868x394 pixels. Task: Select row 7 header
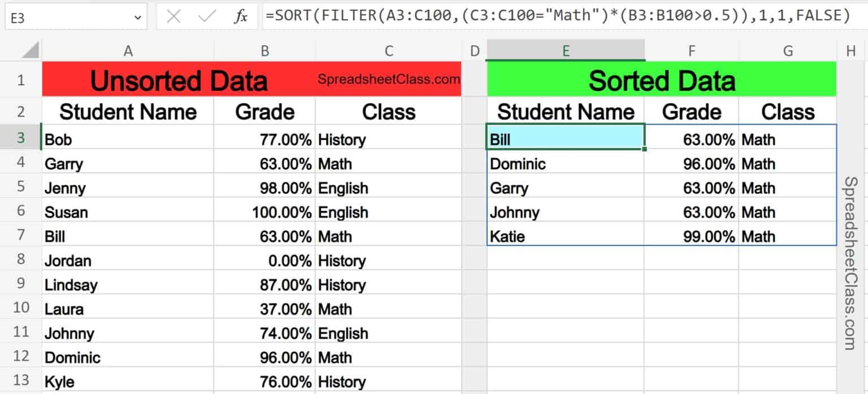[20, 236]
